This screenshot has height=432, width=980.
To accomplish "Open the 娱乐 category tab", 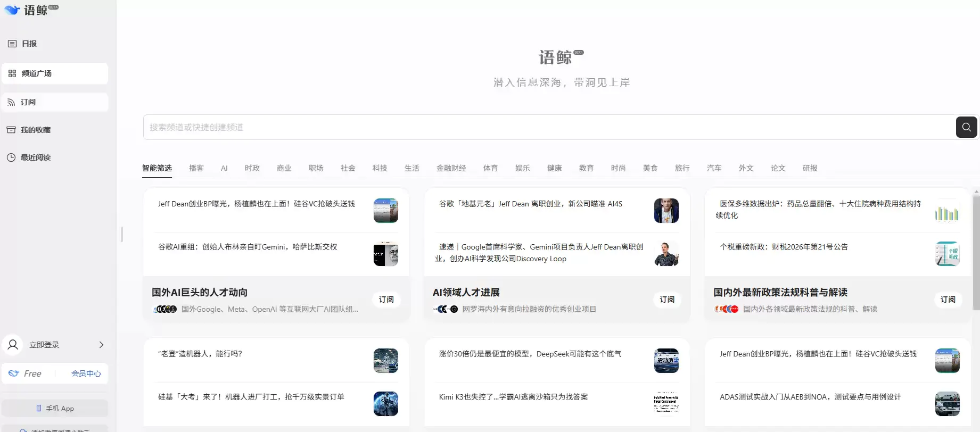I will (523, 168).
